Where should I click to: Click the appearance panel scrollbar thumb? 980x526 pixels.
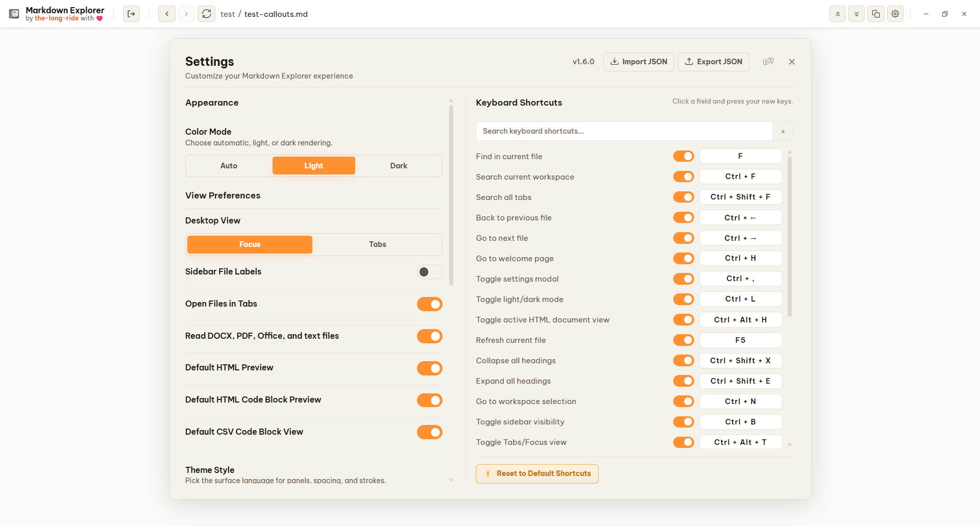451,195
